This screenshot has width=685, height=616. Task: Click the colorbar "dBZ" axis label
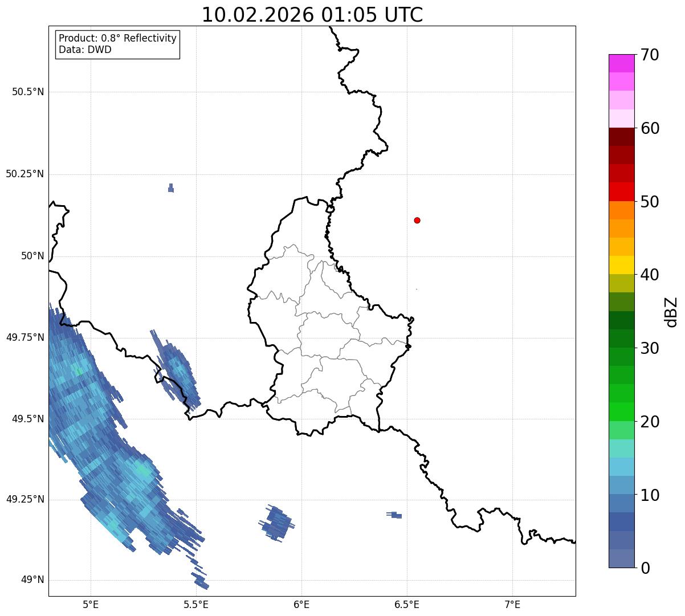671,312
